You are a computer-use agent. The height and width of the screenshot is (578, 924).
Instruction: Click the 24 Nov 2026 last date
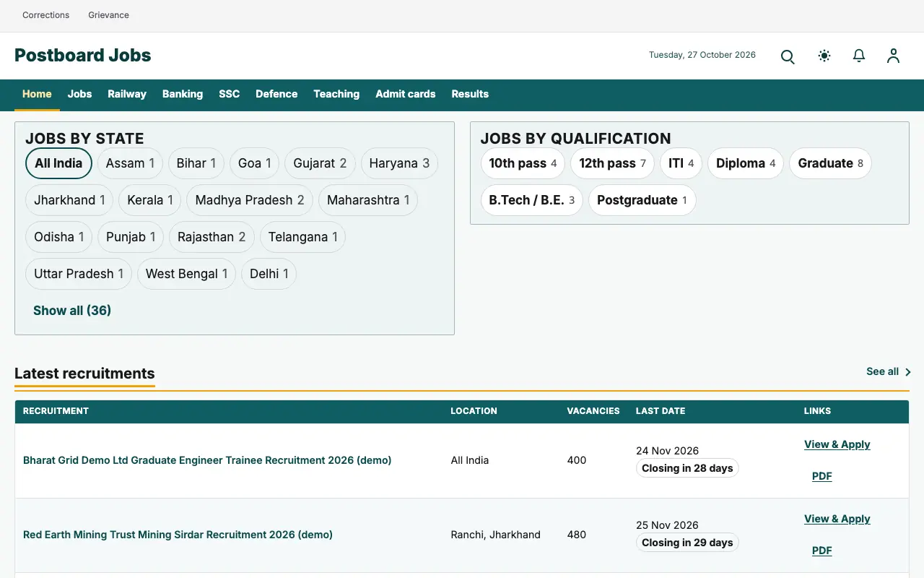point(668,451)
